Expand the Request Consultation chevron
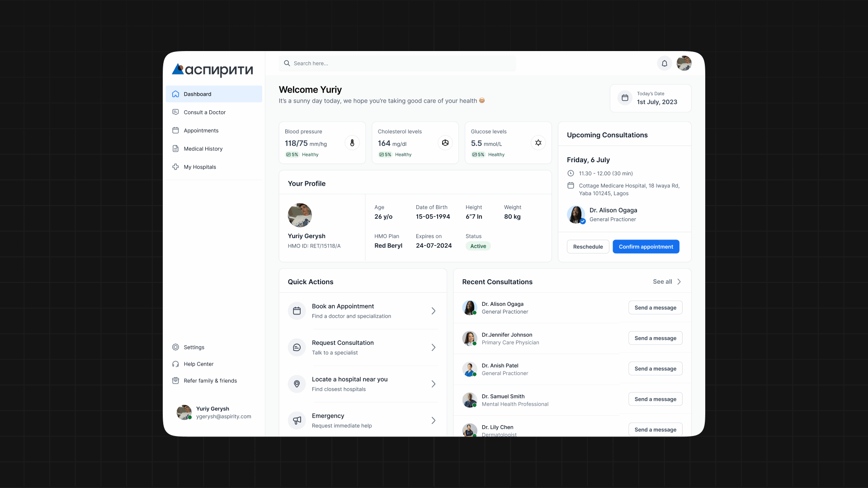The height and width of the screenshot is (488, 868). (x=433, y=347)
